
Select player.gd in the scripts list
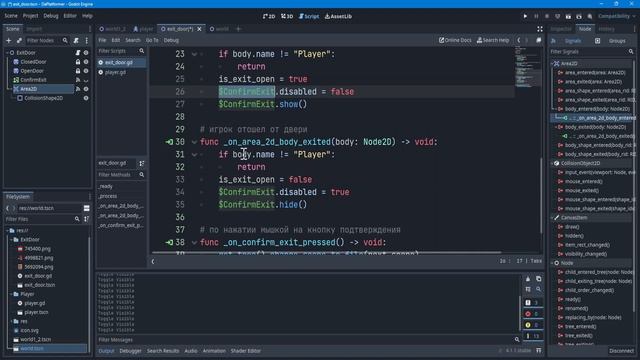116,72
